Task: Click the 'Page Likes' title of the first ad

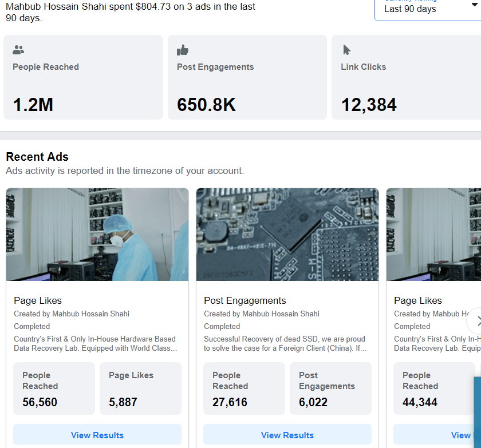Action: coord(38,300)
